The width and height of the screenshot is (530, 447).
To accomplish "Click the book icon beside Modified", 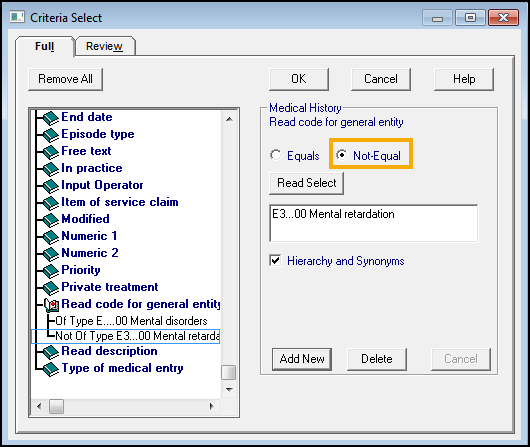I will [51, 219].
